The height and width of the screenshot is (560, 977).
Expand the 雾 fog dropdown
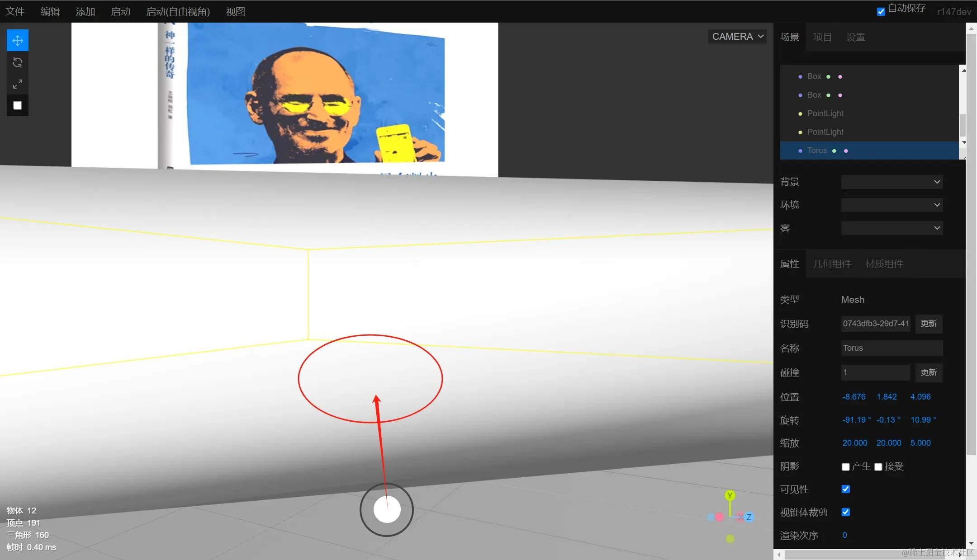pyautogui.click(x=892, y=228)
